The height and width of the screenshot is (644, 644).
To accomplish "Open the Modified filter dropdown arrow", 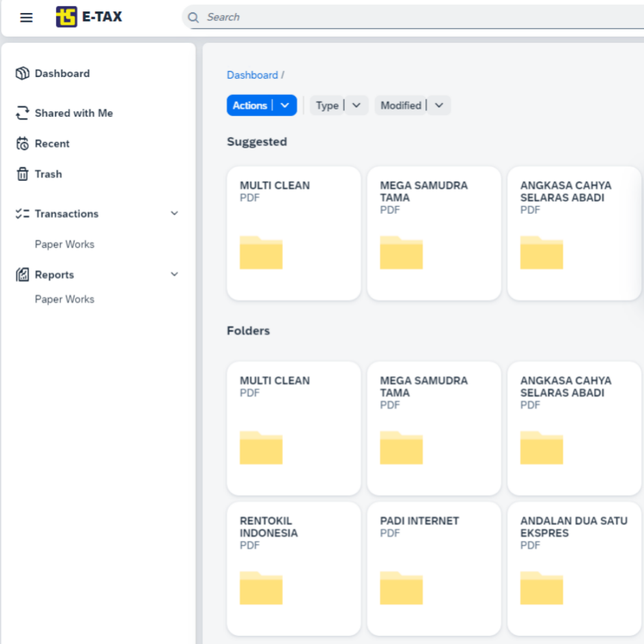I will (x=439, y=105).
